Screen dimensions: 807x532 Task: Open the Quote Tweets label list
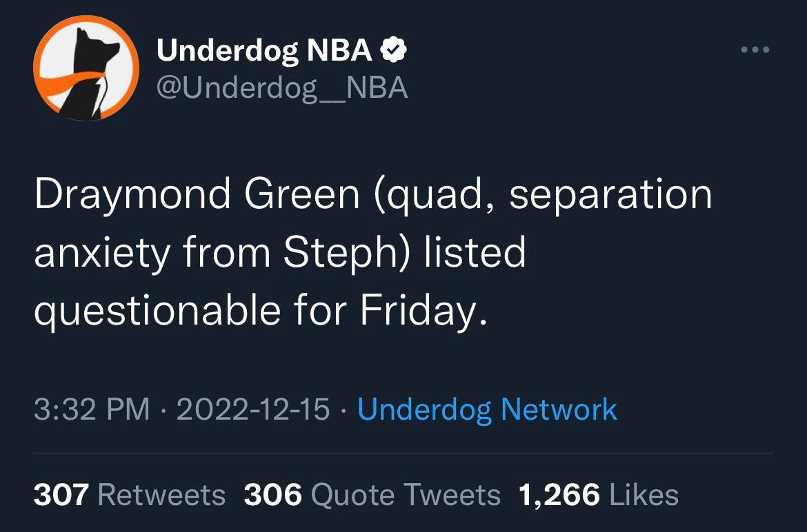coord(406,495)
